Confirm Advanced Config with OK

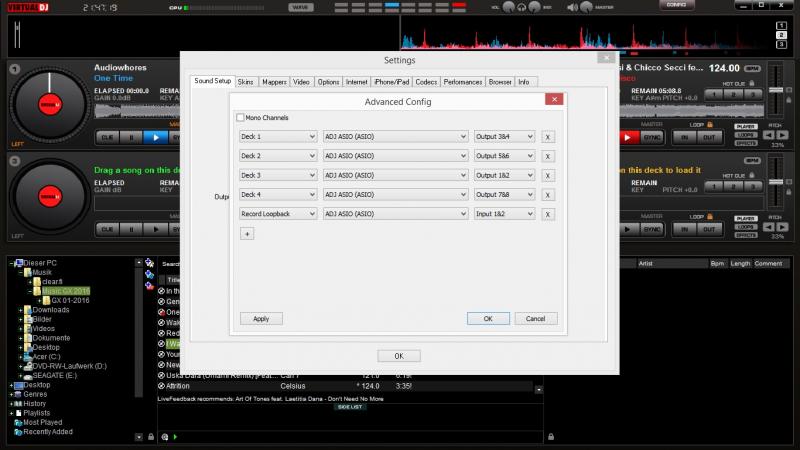click(x=488, y=319)
